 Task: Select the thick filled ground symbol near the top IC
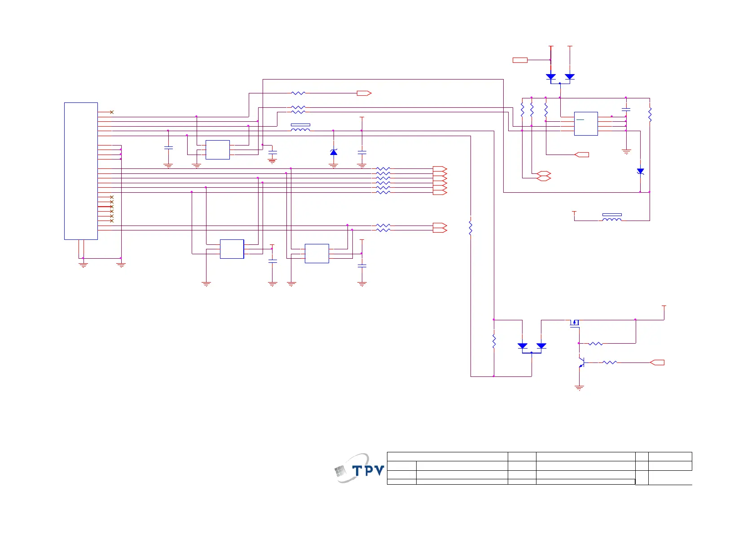click(x=272, y=161)
